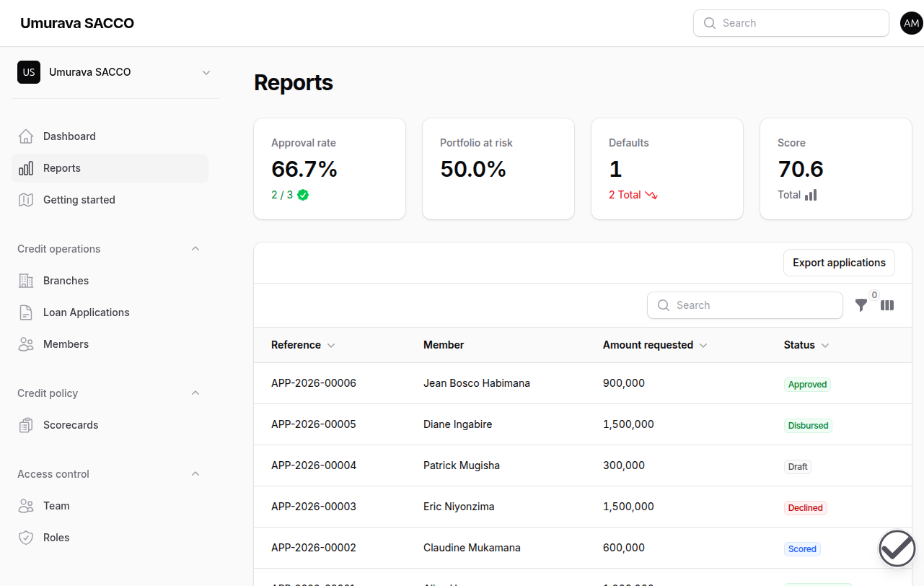The height and width of the screenshot is (586, 924).
Task: Click the Roles shield icon
Action: pos(26,538)
